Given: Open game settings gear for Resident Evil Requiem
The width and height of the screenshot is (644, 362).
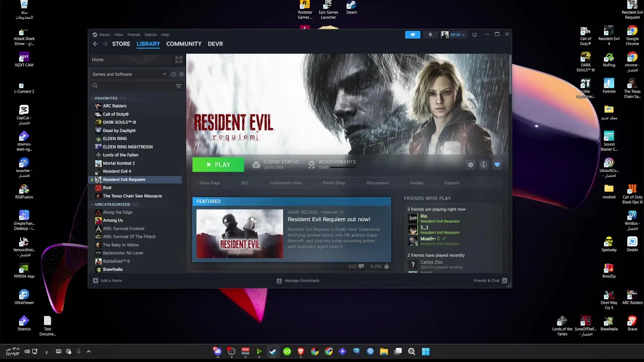Looking at the screenshot, I should coord(470,165).
